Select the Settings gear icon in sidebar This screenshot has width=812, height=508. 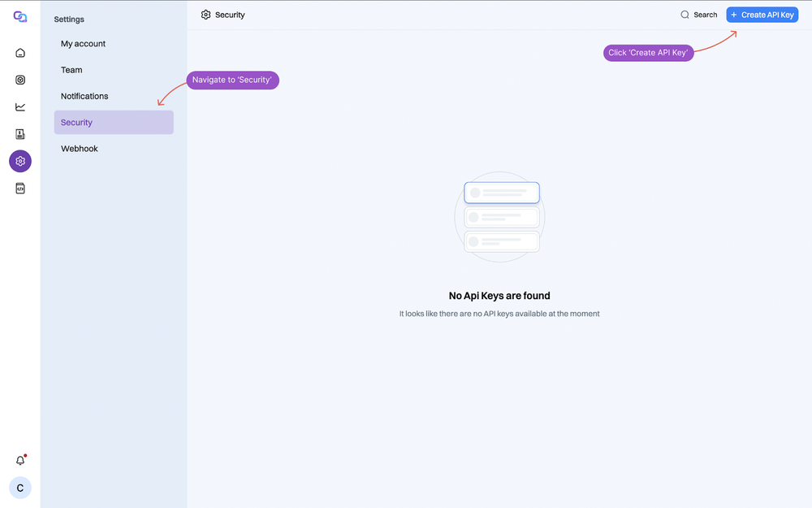click(19, 161)
